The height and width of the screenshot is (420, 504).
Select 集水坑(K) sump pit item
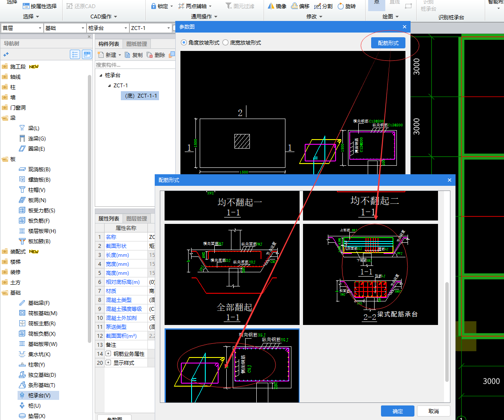pos(35,354)
